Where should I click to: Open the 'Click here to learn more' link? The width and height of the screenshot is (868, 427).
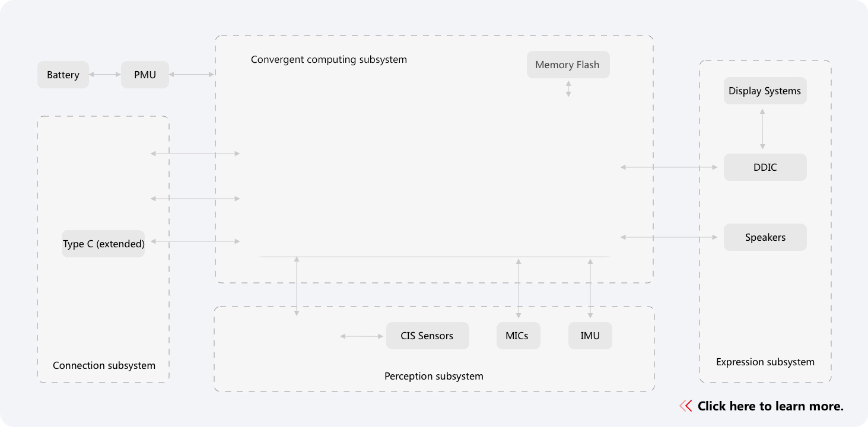point(770,406)
